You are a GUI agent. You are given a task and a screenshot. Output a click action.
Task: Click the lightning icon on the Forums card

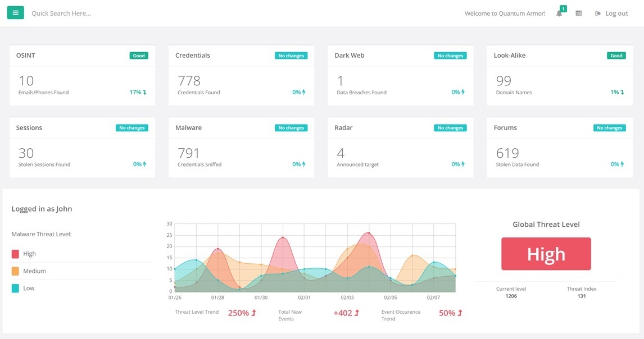pyautogui.click(x=622, y=164)
